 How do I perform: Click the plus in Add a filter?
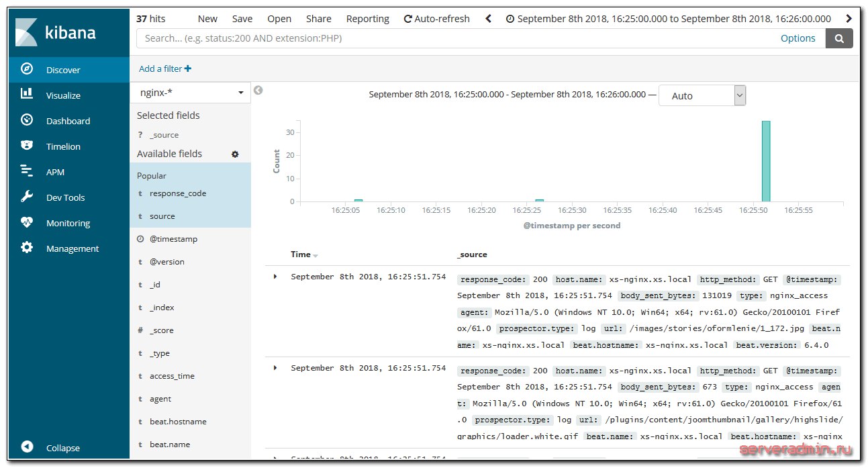(x=188, y=68)
